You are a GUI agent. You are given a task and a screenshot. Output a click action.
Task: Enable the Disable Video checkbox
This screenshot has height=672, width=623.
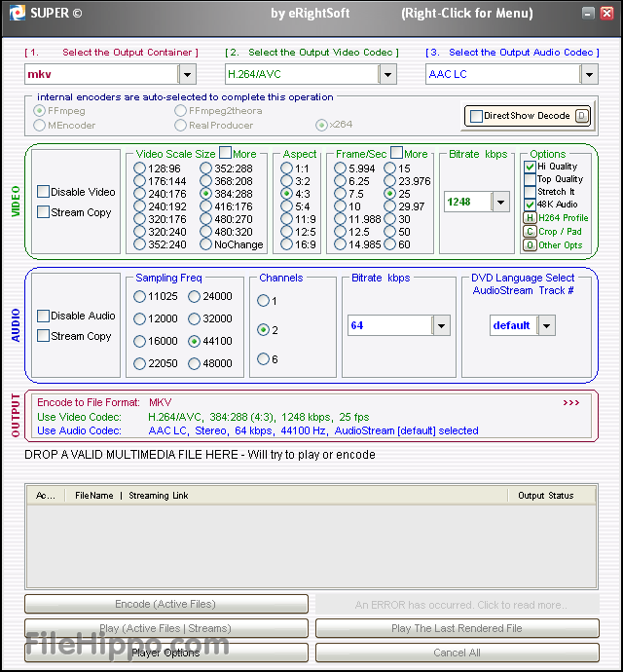[43, 192]
